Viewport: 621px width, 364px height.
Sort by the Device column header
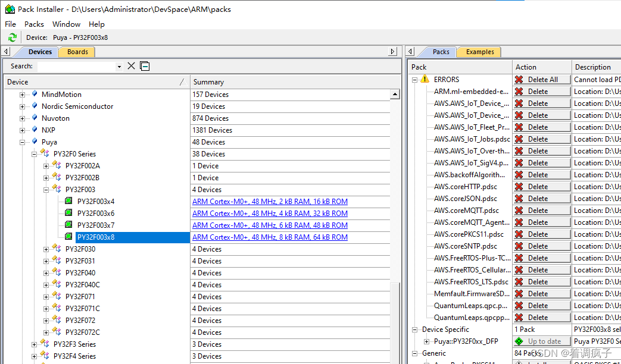(96, 82)
